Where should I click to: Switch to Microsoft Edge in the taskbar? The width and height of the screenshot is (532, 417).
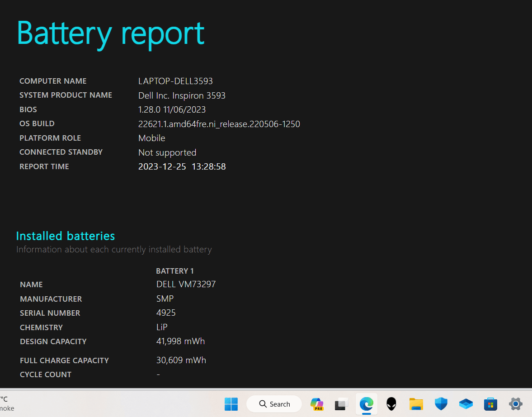pos(367,404)
